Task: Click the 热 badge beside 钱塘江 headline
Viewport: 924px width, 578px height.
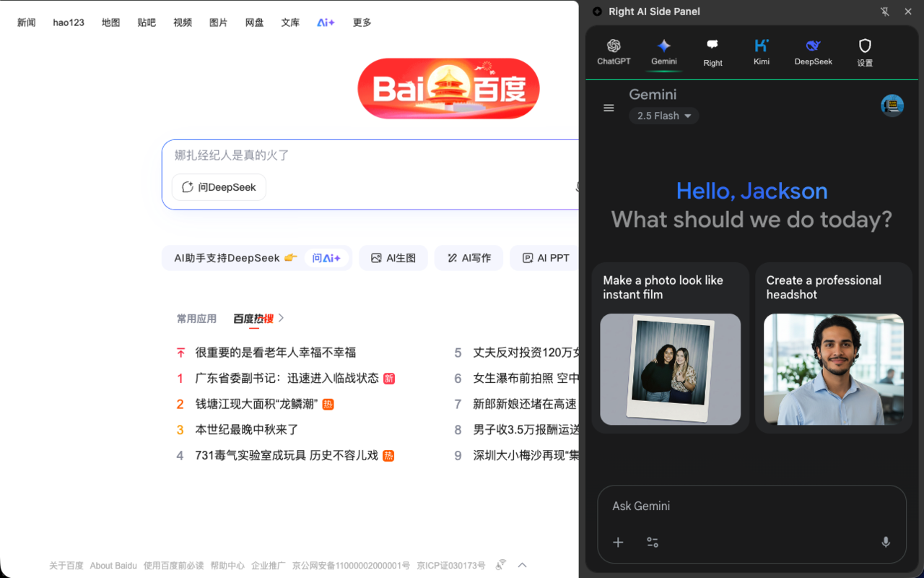Action: (328, 405)
